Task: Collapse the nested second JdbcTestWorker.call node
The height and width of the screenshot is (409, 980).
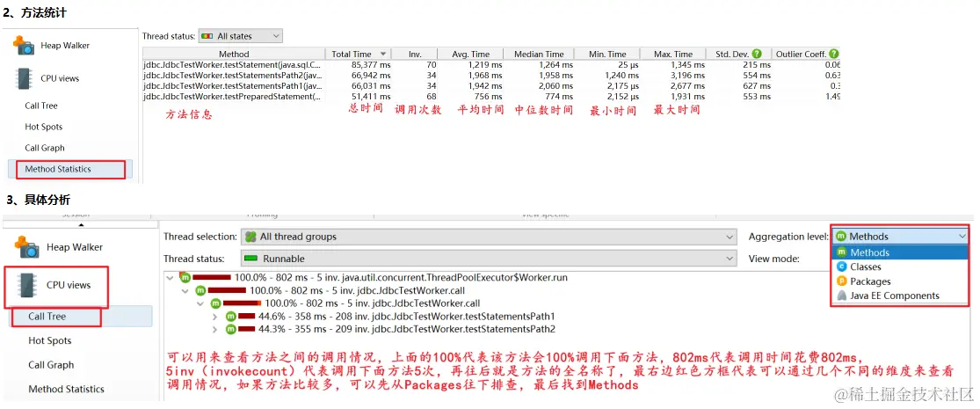Action: [x=200, y=303]
